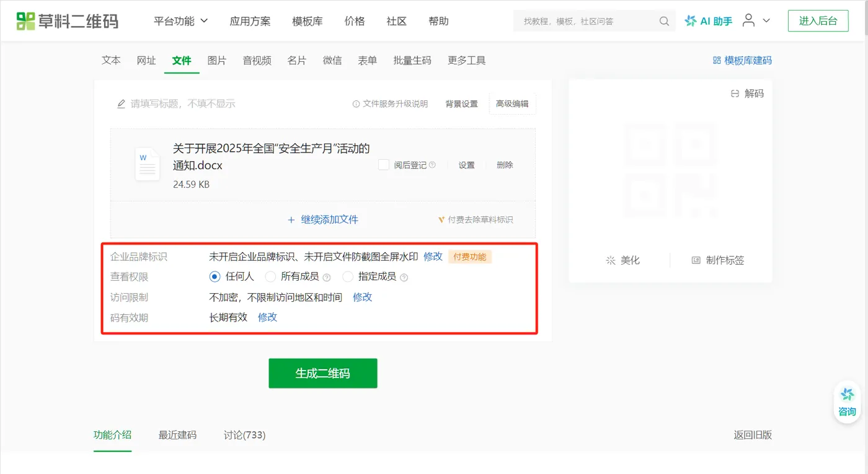Select the 所有成员 radio button
The width and height of the screenshot is (868, 474).
coord(270,276)
